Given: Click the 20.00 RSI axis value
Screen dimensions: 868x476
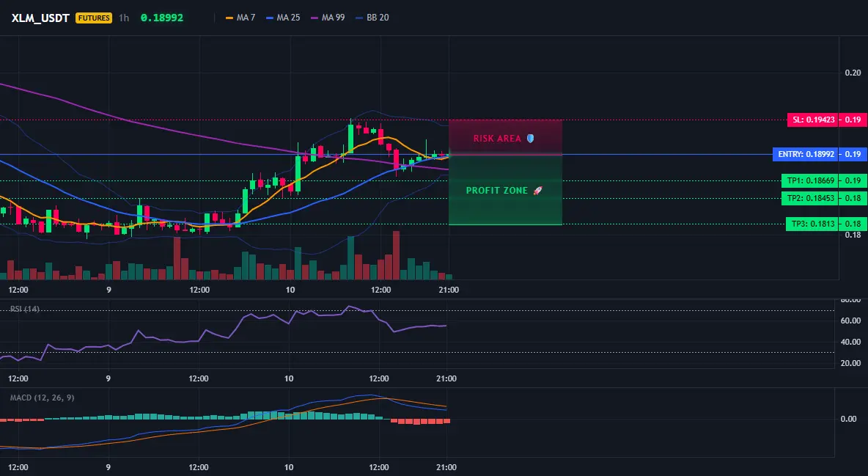Looking at the screenshot, I should tap(851, 363).
